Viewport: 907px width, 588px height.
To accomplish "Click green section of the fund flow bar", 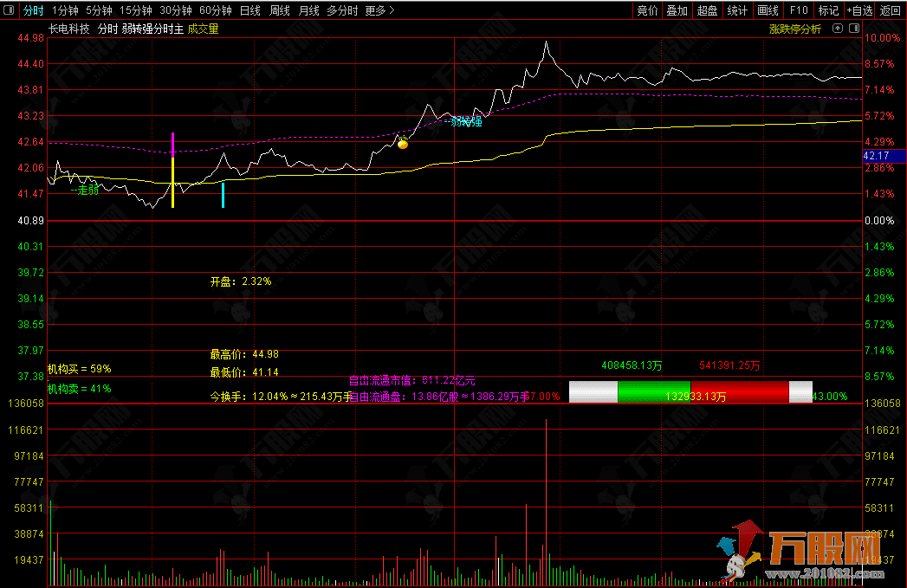I will tap(653, 392).
